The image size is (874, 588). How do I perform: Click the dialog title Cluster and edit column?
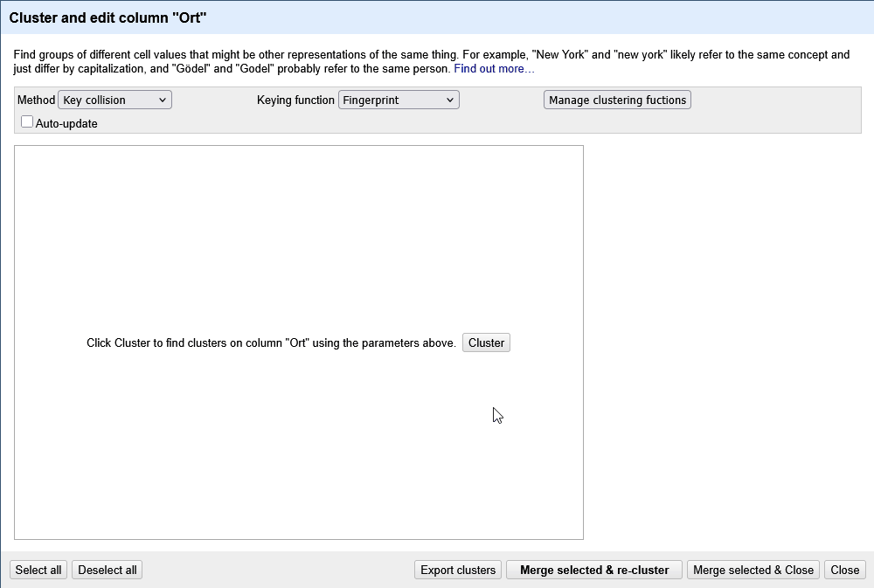pyautogui.click(x=109, y=17)
